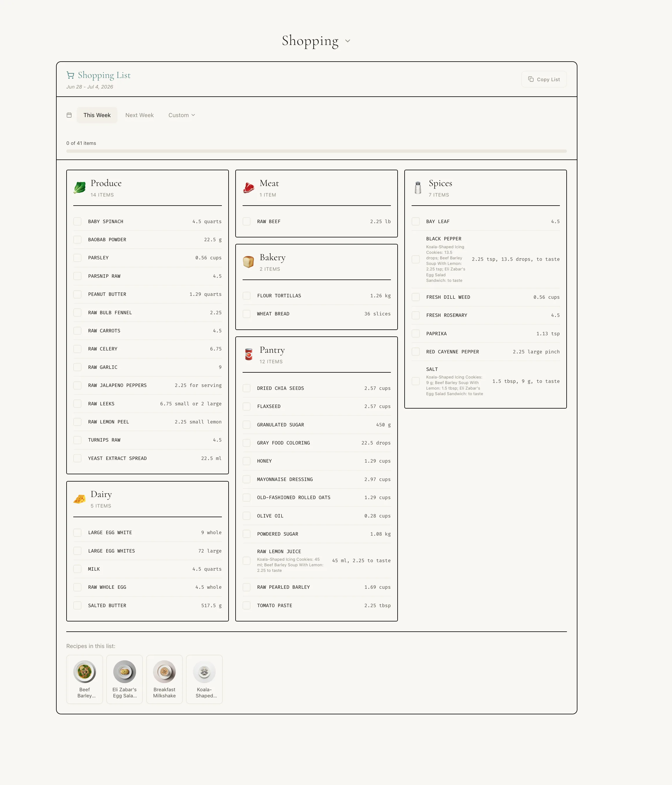Click the Dairy cheese icon
672x785 pixels.
click(80, 499)
